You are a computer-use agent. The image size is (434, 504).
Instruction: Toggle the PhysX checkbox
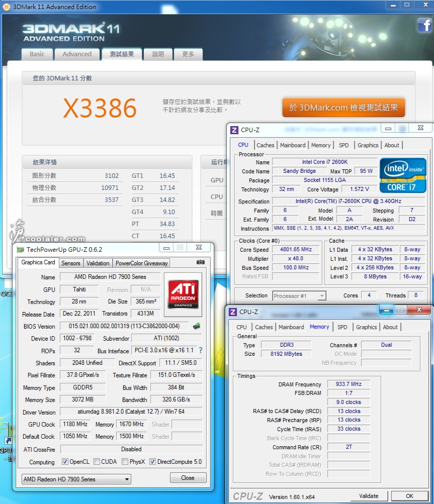[125, 462]
